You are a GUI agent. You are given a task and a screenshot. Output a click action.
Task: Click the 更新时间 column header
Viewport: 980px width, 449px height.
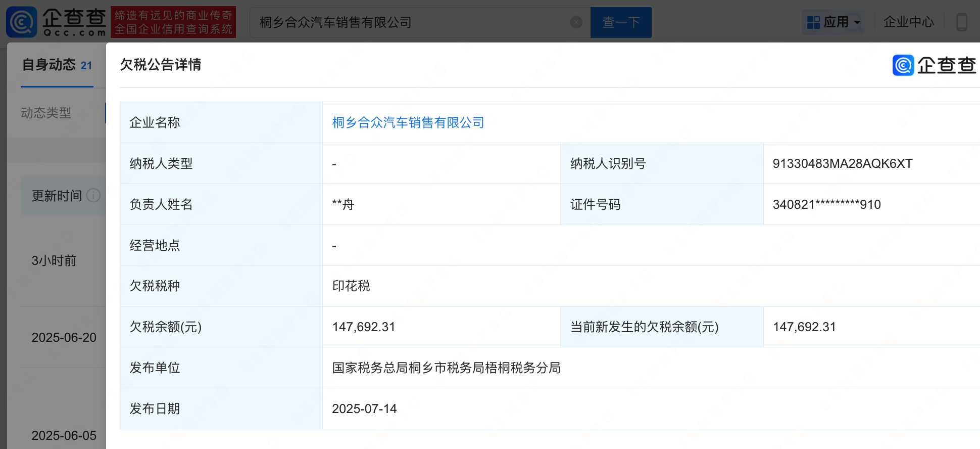(x=57, y=196)
